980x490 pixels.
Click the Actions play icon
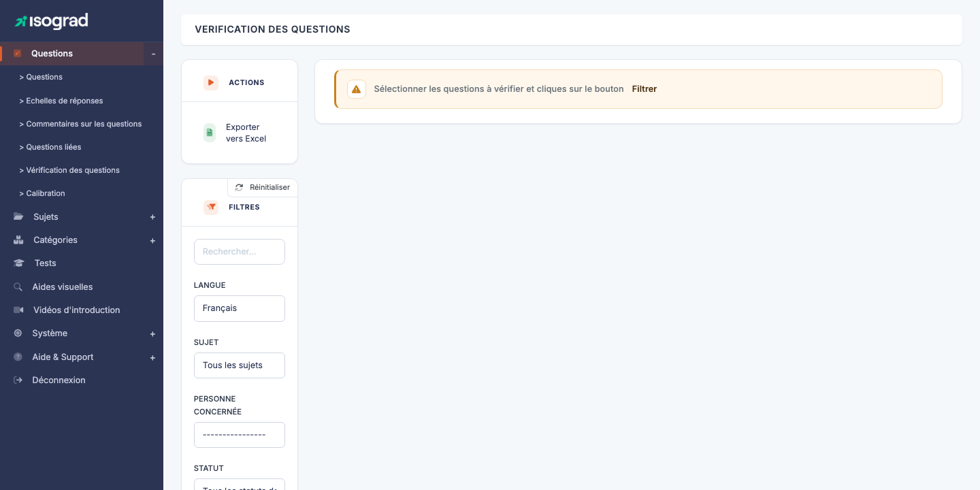211,82
